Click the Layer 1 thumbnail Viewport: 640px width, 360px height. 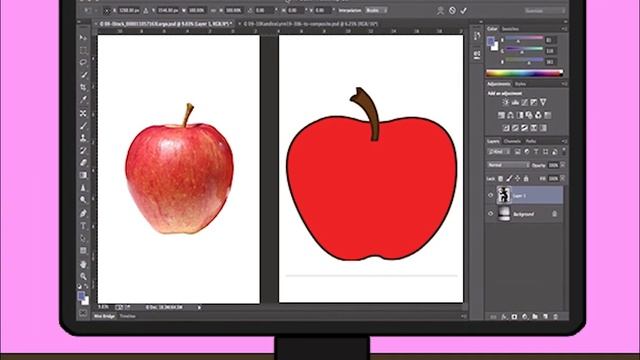point(504,195)
